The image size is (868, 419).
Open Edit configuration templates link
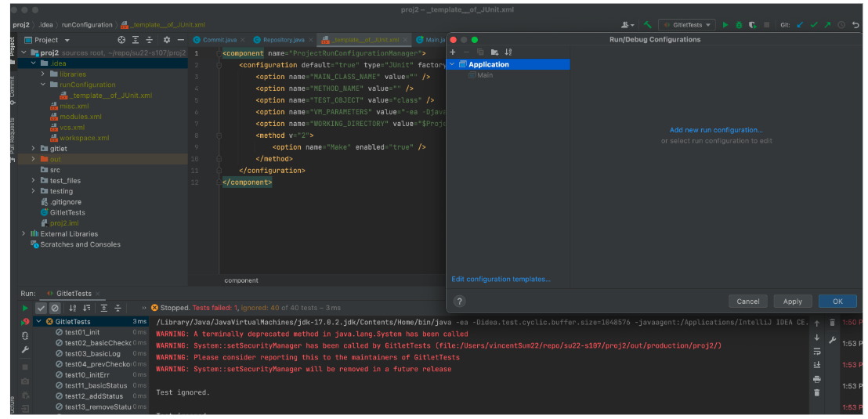coord(501,279)
